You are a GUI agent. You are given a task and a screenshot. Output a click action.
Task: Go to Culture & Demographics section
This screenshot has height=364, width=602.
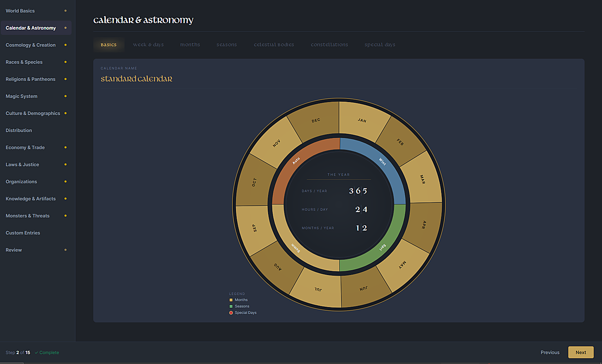point(36,113)
